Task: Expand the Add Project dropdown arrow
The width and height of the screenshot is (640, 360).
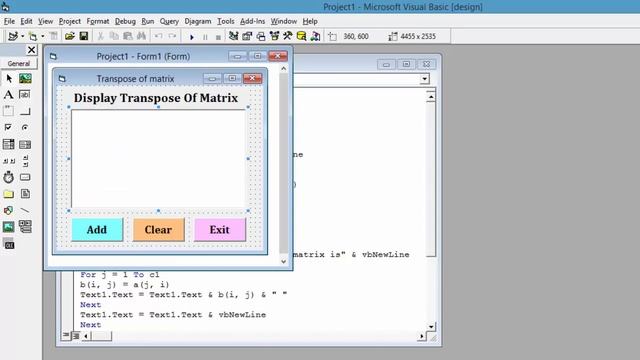Action: [22, 36]
